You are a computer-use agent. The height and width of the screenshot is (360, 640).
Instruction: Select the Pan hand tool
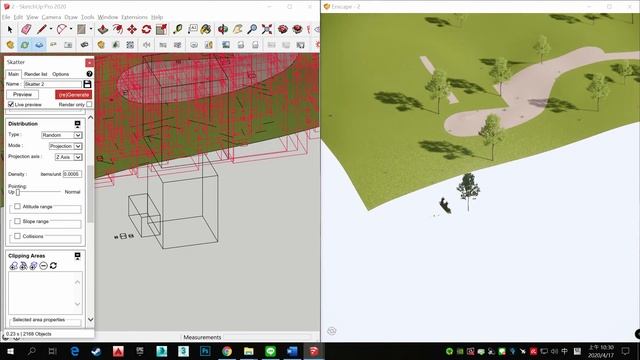[x=238, y=29]
